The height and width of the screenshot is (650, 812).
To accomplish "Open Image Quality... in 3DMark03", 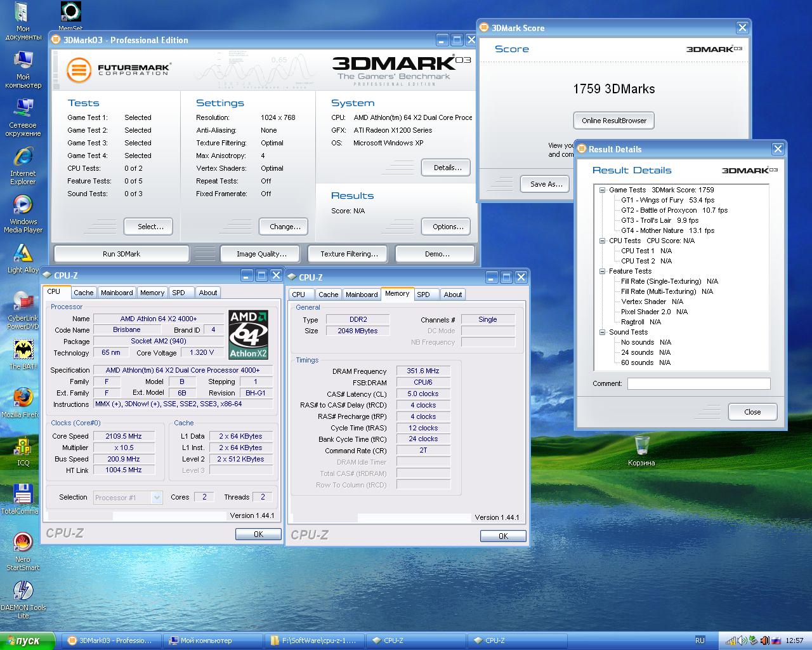I will coord(261,254).
